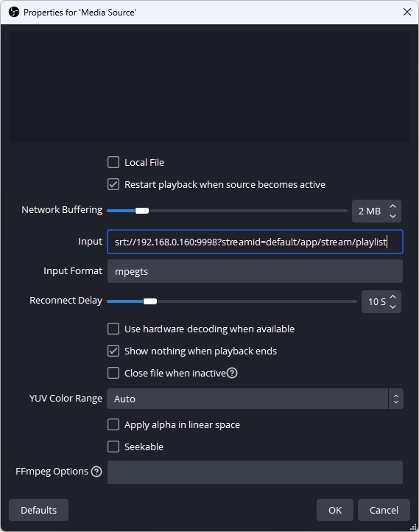Viewport: 419px width, 532px height.
Task: Confirm settings with the OK button
Action: pos(335,510)
